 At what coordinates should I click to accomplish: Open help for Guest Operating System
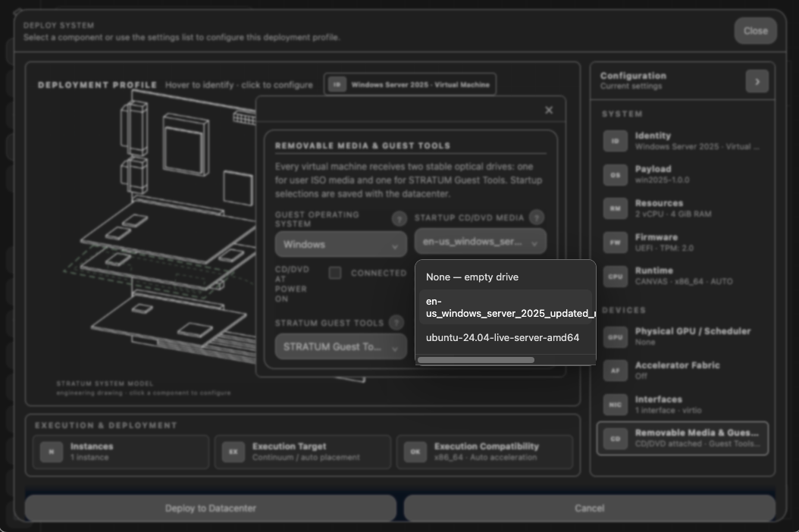pos(399,219)
